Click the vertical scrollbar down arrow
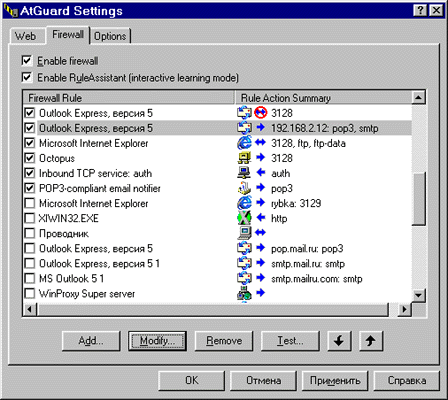Image resolution: width=448 pixels, height=400 pixels. (x=418, y=295)
